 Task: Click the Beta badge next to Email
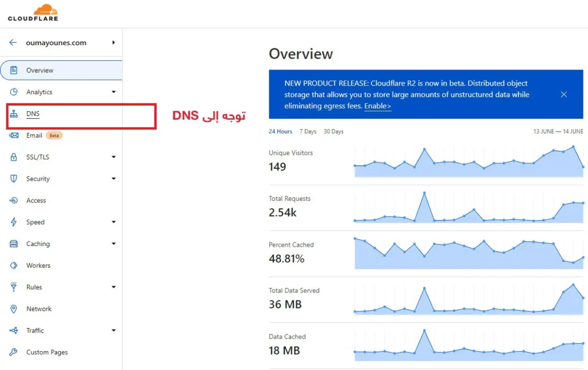[x=54, y=135]
